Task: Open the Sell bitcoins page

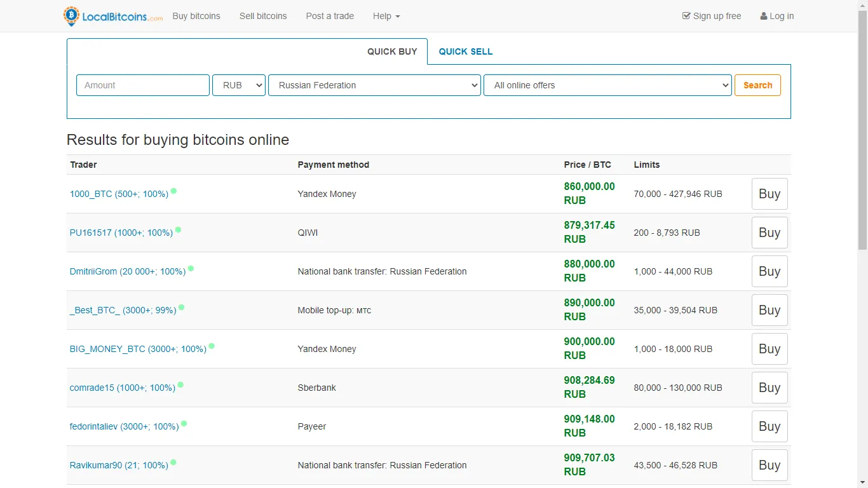Action: (x=263, y=16)
